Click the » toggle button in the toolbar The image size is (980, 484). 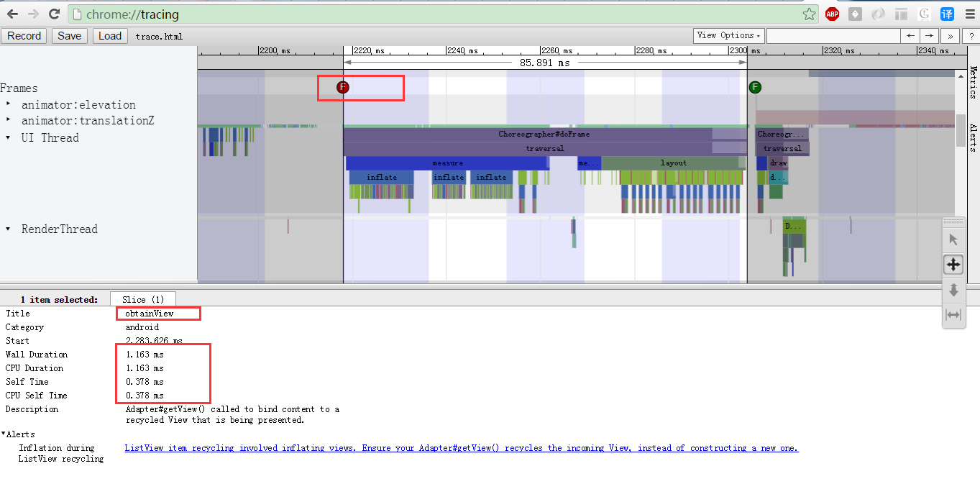click(x=951, y=36)
